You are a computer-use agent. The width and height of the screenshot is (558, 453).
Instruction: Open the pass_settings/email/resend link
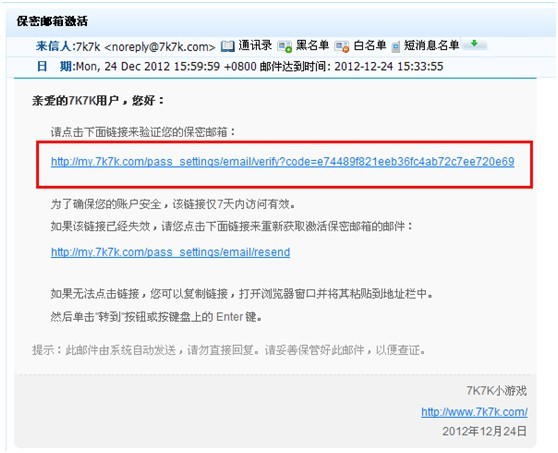pos(170,252)
